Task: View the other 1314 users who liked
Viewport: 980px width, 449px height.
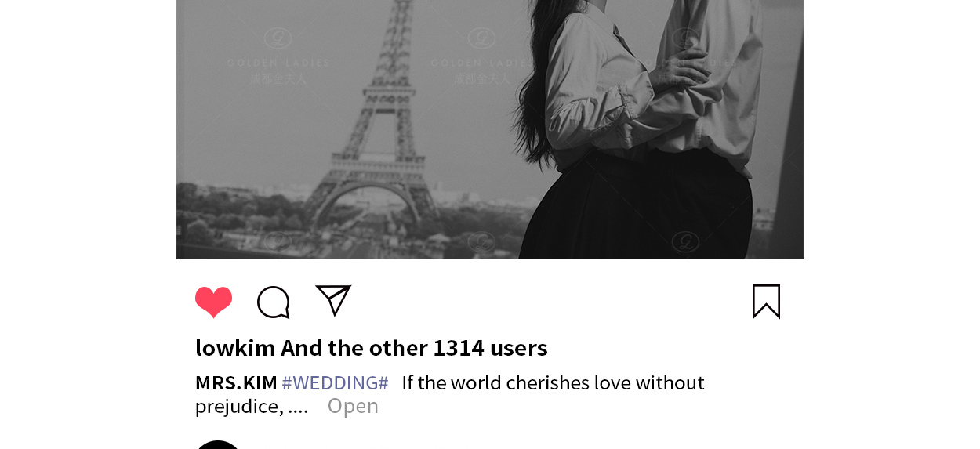Action: pos(415,347)
